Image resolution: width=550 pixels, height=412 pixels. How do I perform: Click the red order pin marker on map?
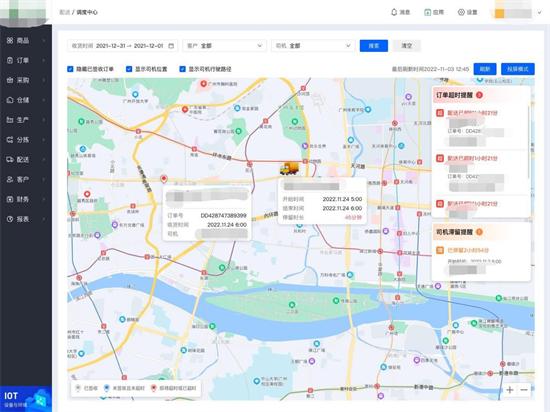tap(163, 179)
